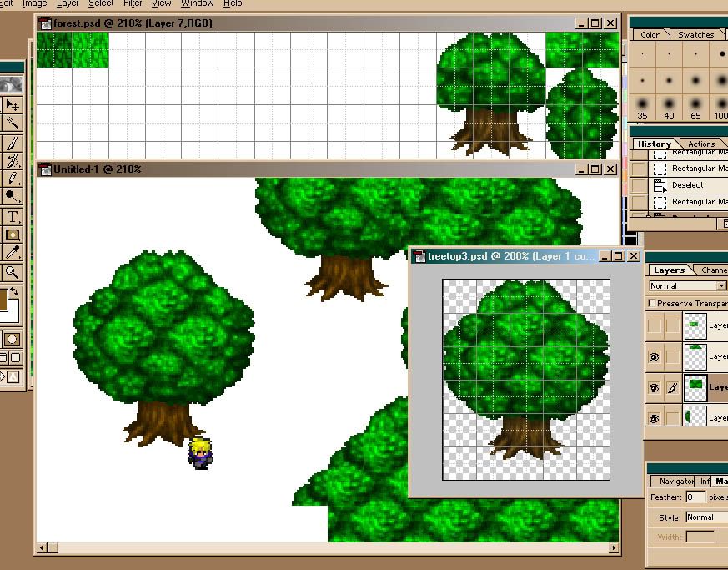Hide the bottom layer using its eye icon
This screenshot has width=728, height=570.
tap(654, 419)
